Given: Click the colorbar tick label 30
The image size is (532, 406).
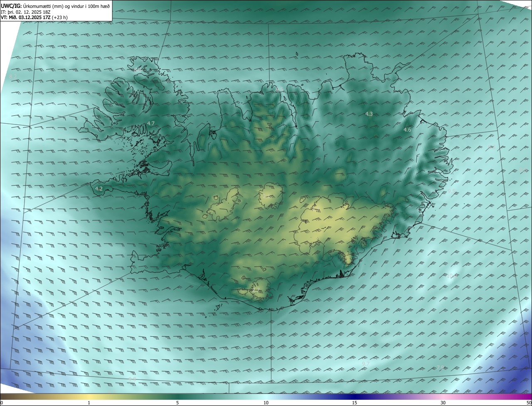Looking at the screenshot, I should click(x=443, y=403).
